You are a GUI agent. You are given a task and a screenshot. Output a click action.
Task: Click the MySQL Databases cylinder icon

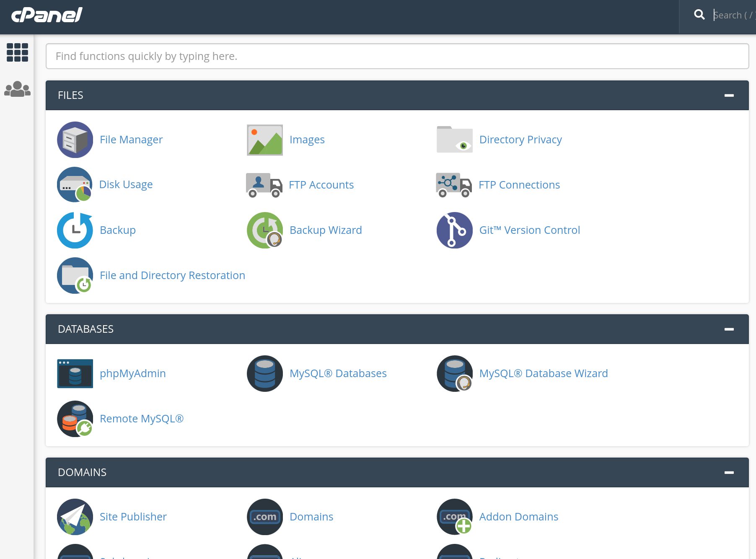[265, 373]
